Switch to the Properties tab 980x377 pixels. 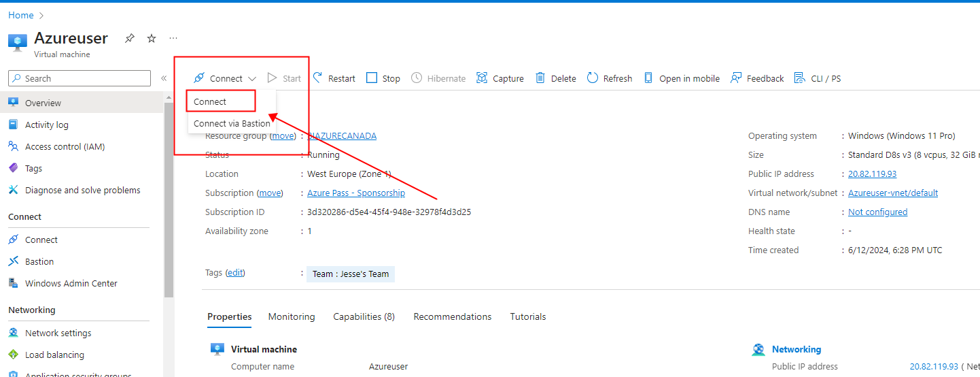[x=230, y=316]
